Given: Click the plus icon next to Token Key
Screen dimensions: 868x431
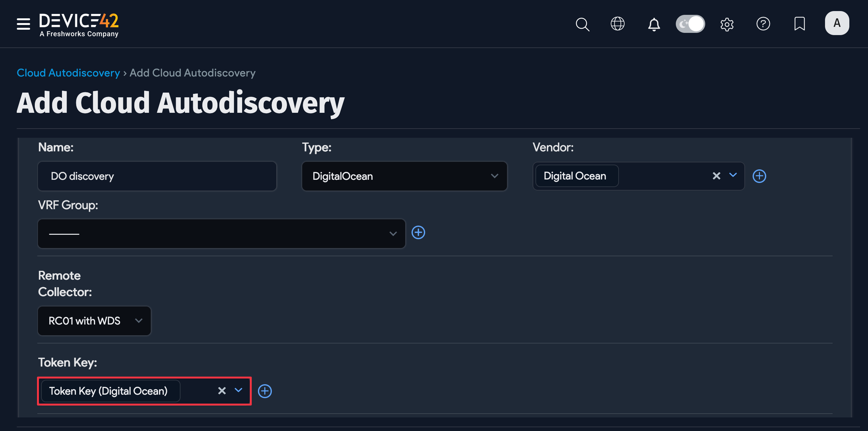Looking at the screenshot, I should [x=265, y=391].
